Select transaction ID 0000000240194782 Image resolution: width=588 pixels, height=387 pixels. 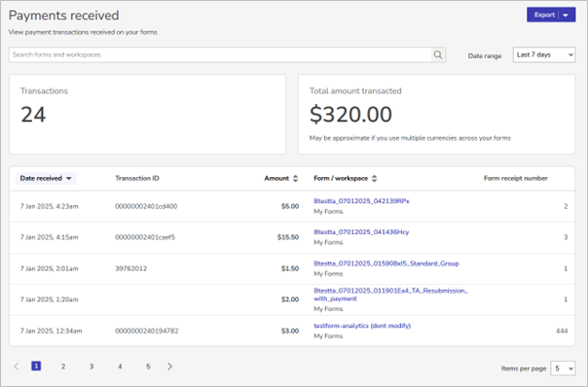click(x=147, y=332)
